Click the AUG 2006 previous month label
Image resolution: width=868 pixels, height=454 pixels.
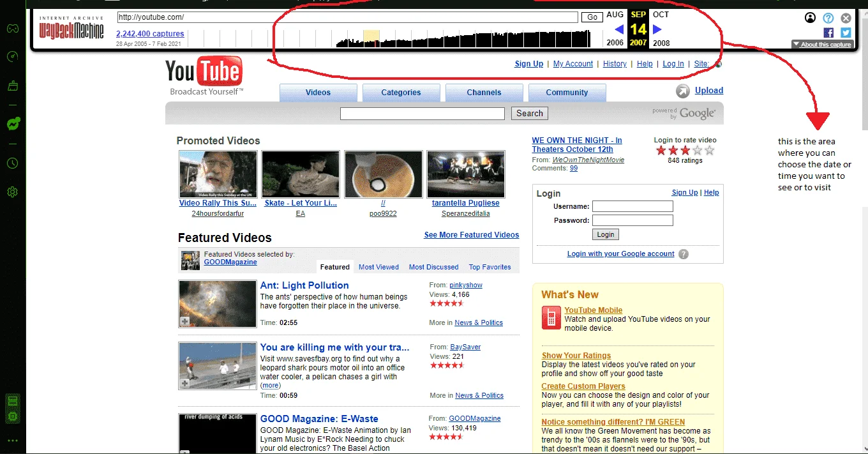click(615, 29)
